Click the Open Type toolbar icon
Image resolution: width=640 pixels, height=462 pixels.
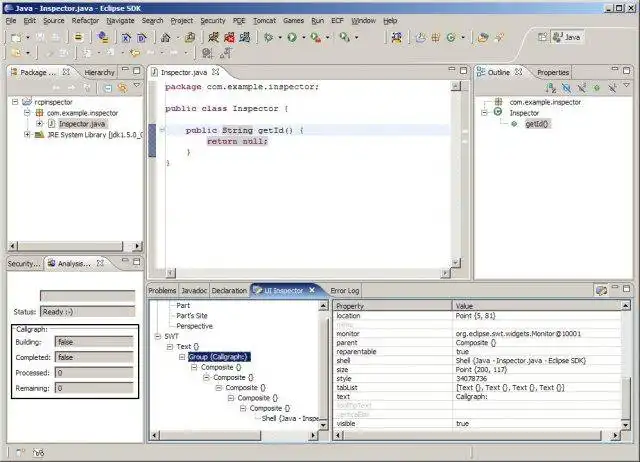[483, 38]
